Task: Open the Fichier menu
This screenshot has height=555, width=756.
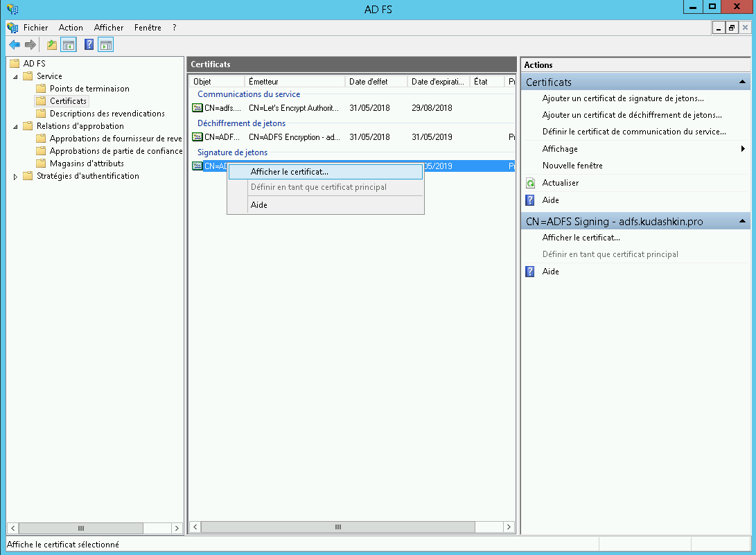Action: tap(35, 28)
